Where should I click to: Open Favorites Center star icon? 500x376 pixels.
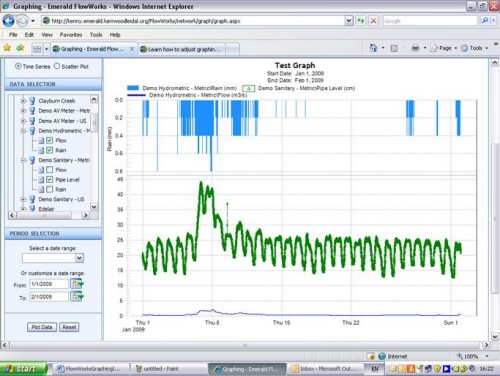(x=7, y=48)
